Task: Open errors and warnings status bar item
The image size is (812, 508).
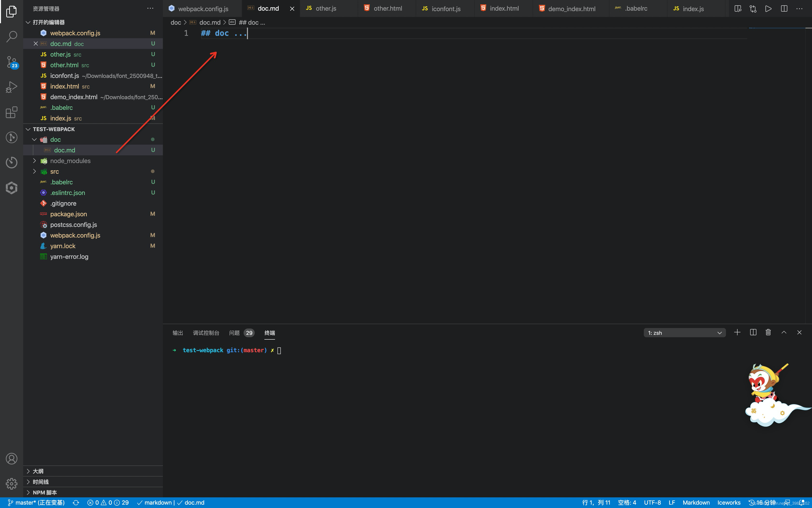Action: click(108, 503)
